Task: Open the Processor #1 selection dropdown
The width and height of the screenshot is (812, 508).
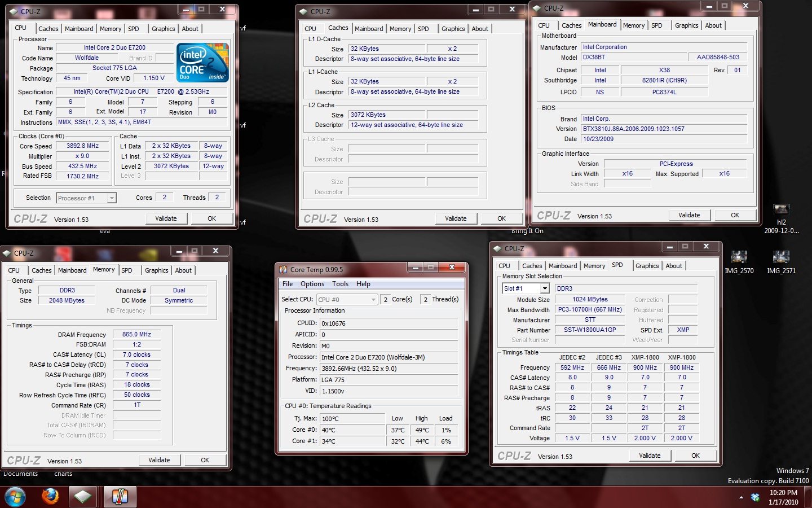Action: (111, 198)
